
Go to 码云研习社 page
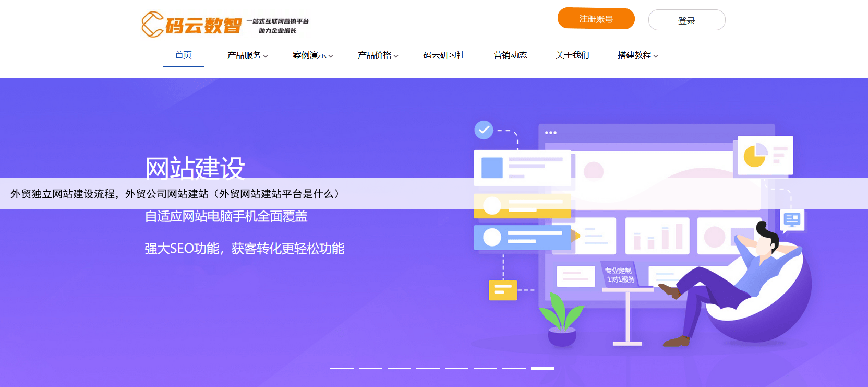click(x=444, y=55)
